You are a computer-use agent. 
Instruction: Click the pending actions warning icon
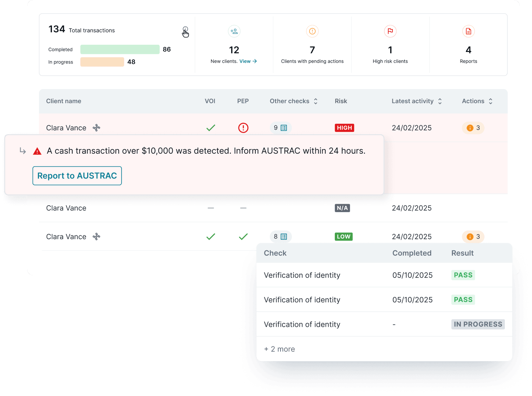tap(312, 31)
